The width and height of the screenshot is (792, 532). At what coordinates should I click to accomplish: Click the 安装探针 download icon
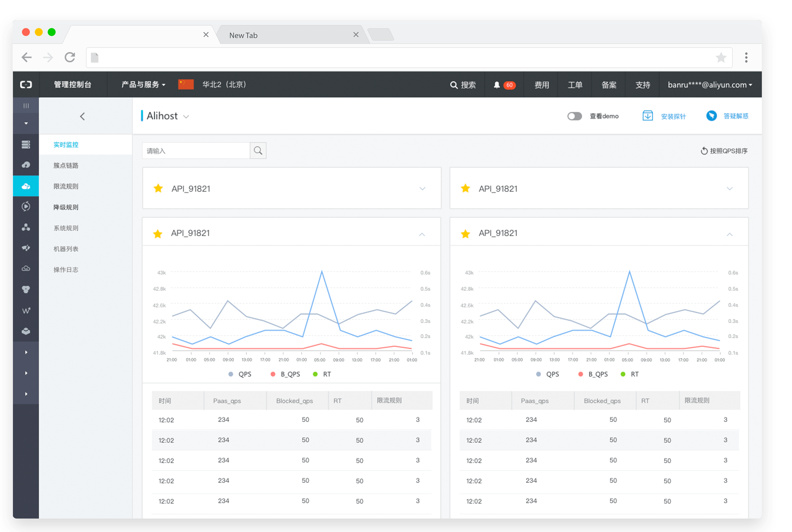coord(647,116)
